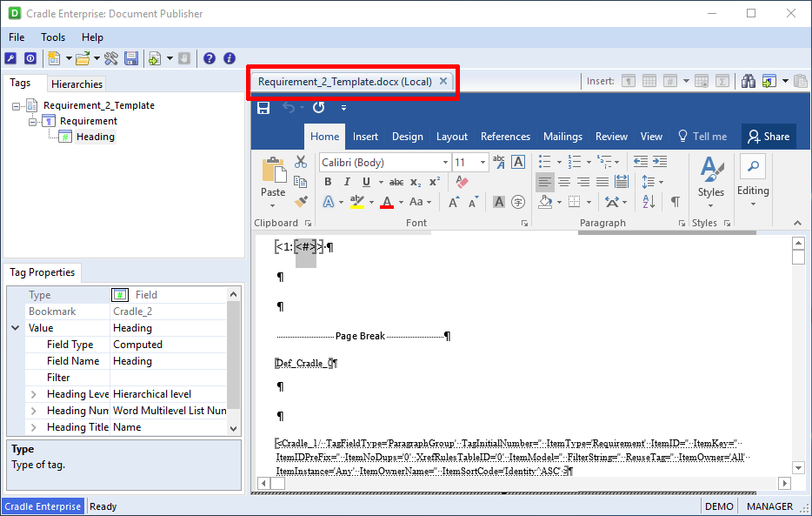Open the Design ribbon tab
The width and height of the screenshot is (812, 516).
[x=407, y=137]
